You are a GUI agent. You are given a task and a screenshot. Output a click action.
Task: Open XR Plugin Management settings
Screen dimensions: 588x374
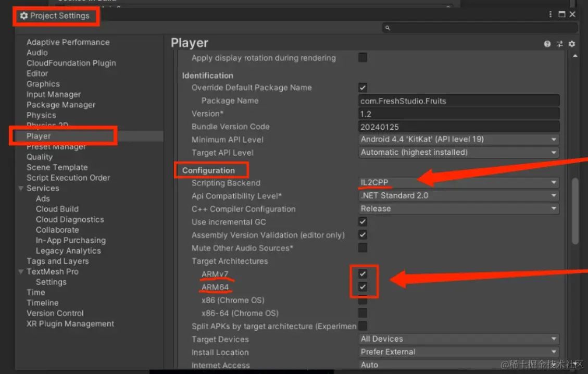[x=70, y=323]
